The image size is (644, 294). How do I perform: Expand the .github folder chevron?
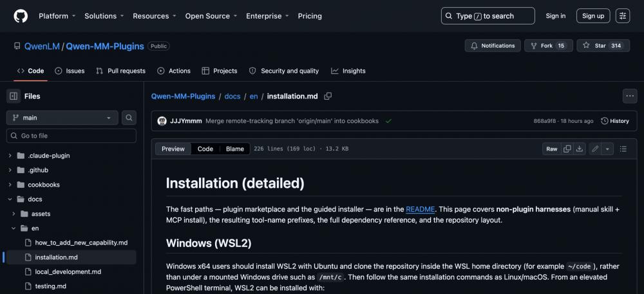coord(10,170)
